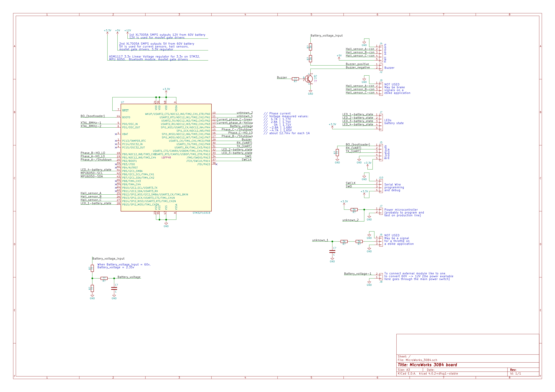Click the J10 Serial Wire connector
This screenshot has height=392, width=555.
click(381, 186)
